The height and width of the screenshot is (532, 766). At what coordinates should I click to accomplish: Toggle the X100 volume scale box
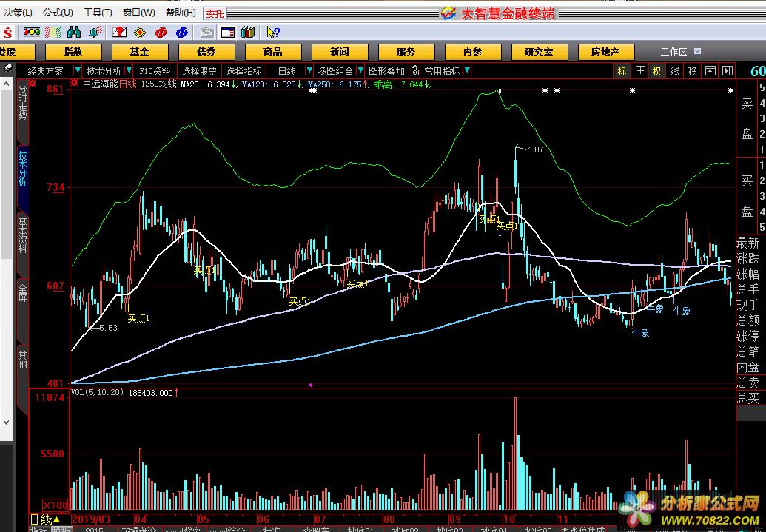point(56,505)
